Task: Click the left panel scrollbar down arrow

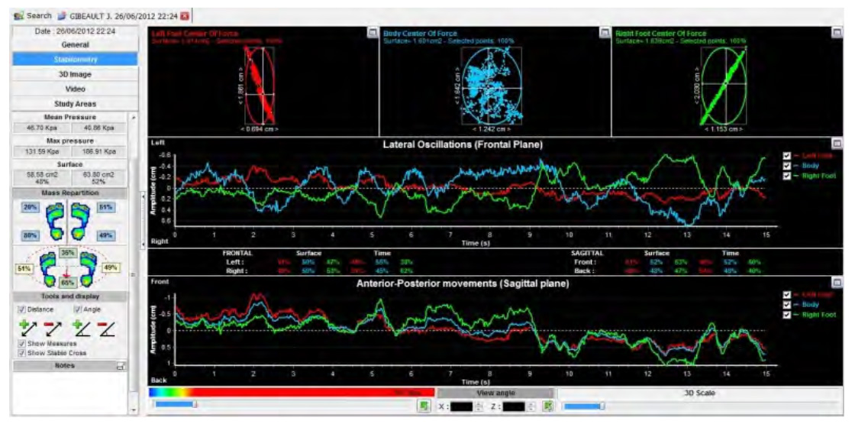Action: pyautogui.click(x=132, y=410)
